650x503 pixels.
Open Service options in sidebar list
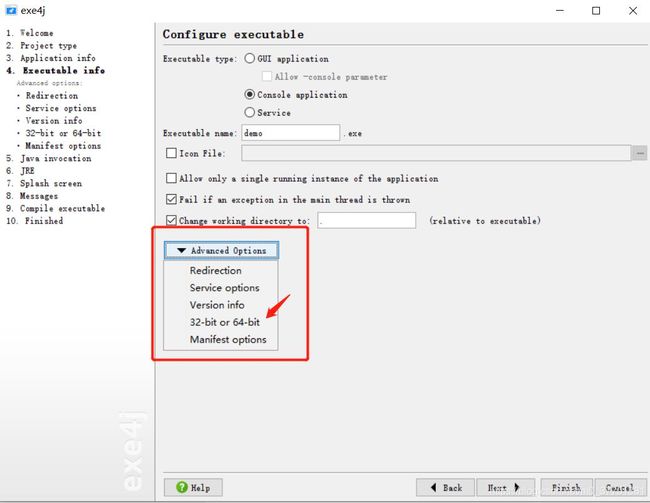click(61, 108)
